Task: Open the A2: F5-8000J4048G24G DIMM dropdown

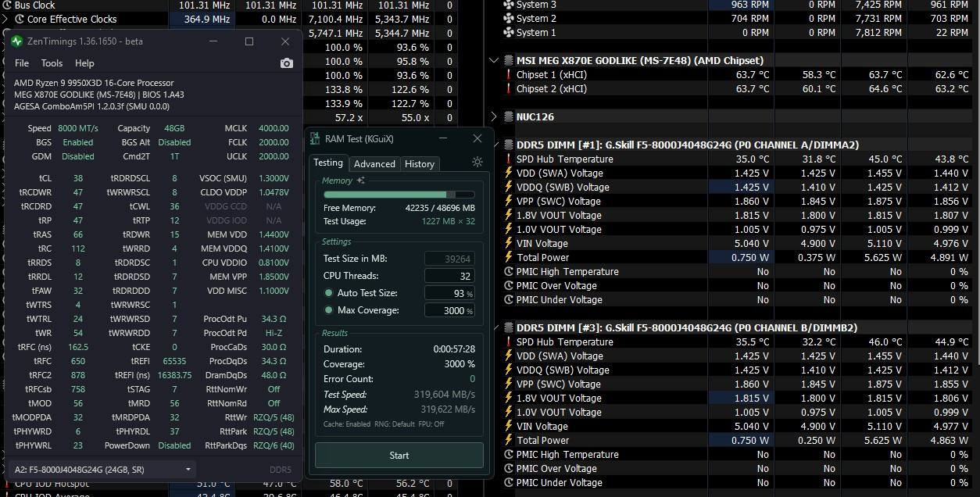Action: (103, 470)
